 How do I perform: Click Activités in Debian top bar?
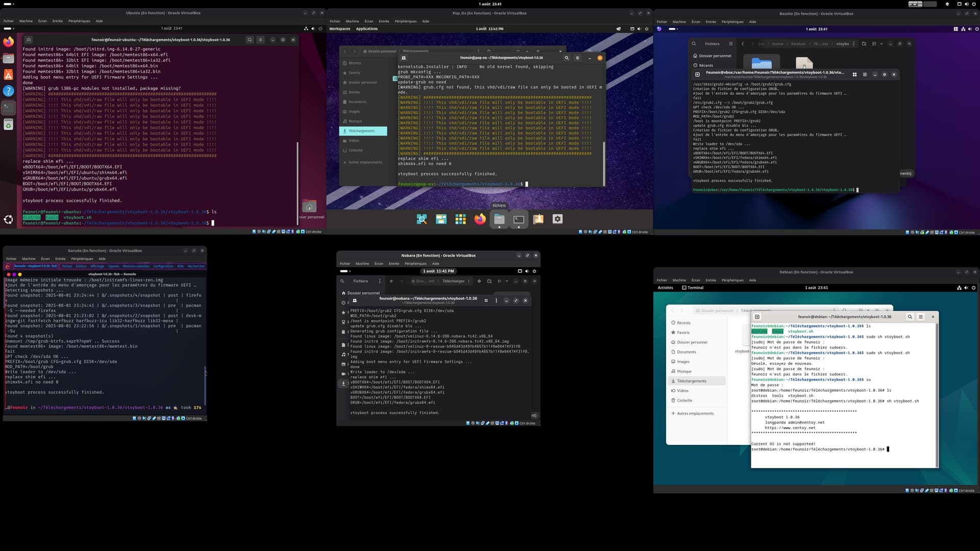pyautogui.click(x=665, y=288)
